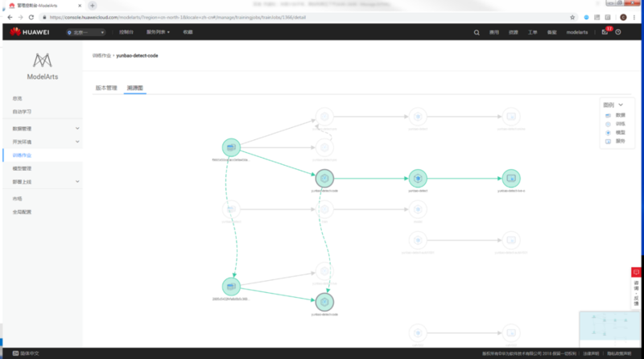Open the search icon in the header
644x359 pixels.
(x=477, y=32)
